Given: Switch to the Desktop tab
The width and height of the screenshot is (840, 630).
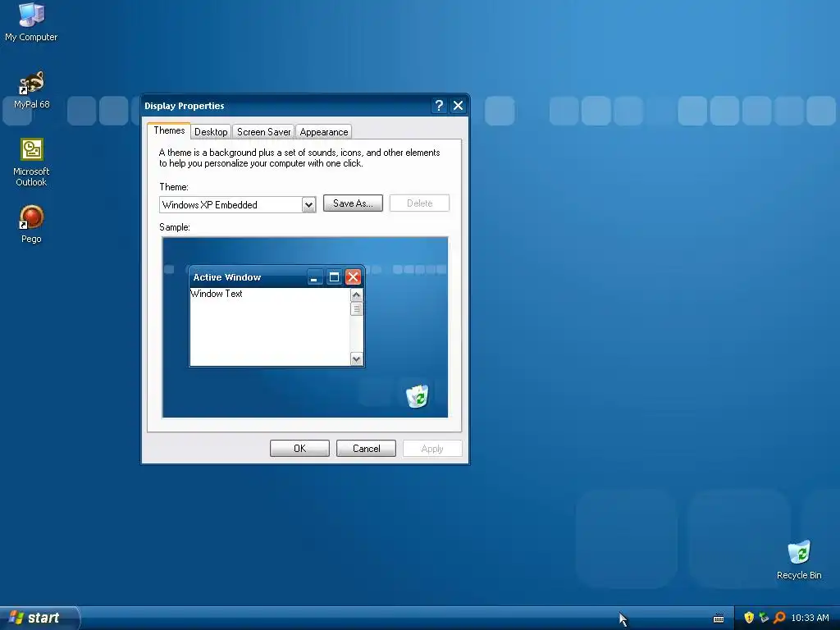Looking at the screenshot, I should coord(211,132).
